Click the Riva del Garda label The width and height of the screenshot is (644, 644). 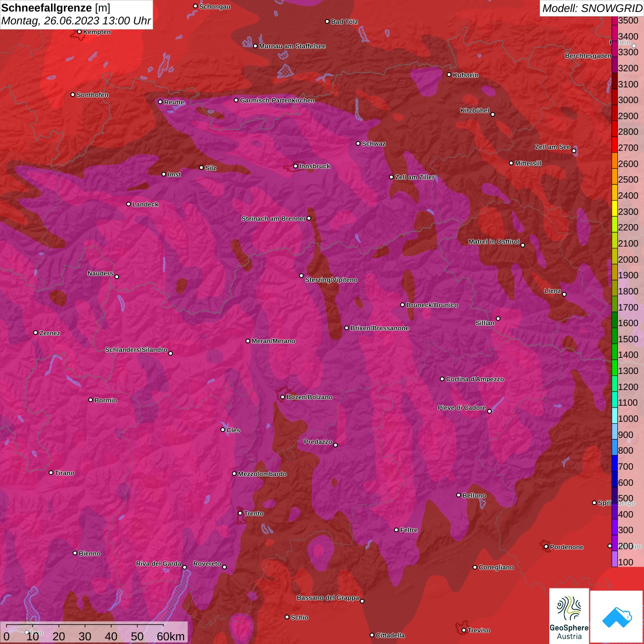159,563
